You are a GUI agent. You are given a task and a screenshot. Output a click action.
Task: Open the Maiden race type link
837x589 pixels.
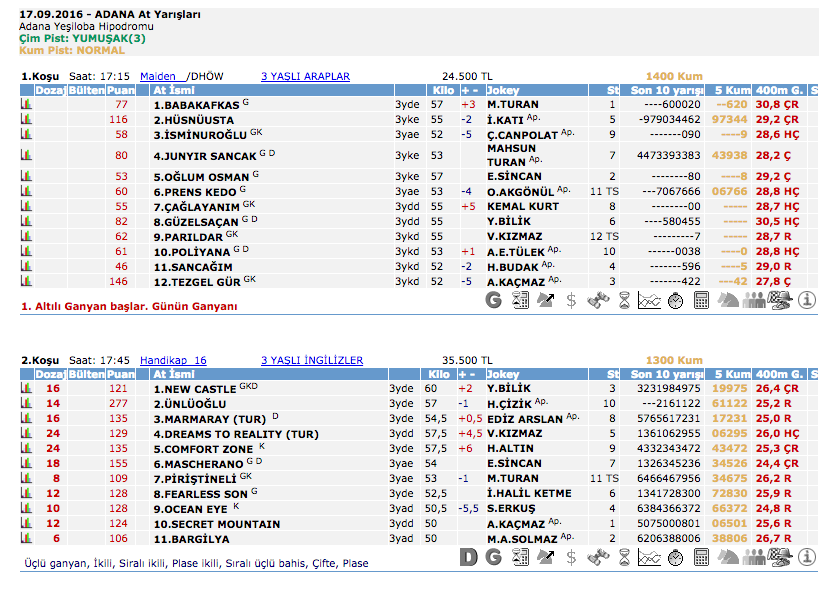click(158, 76)
